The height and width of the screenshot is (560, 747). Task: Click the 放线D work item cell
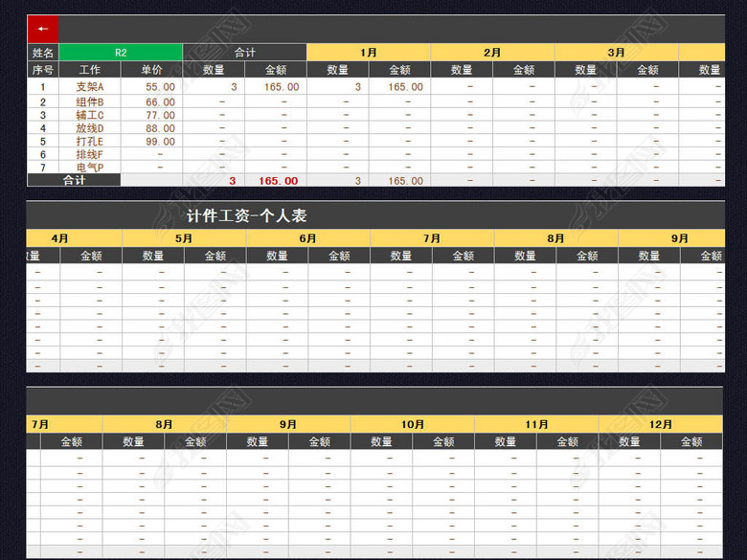point(90,128)
